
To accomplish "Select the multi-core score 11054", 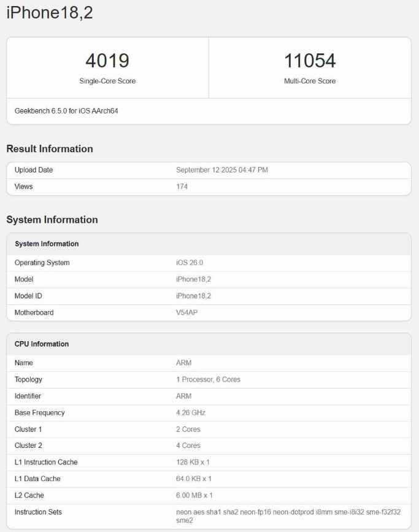I will coord(310,61).
